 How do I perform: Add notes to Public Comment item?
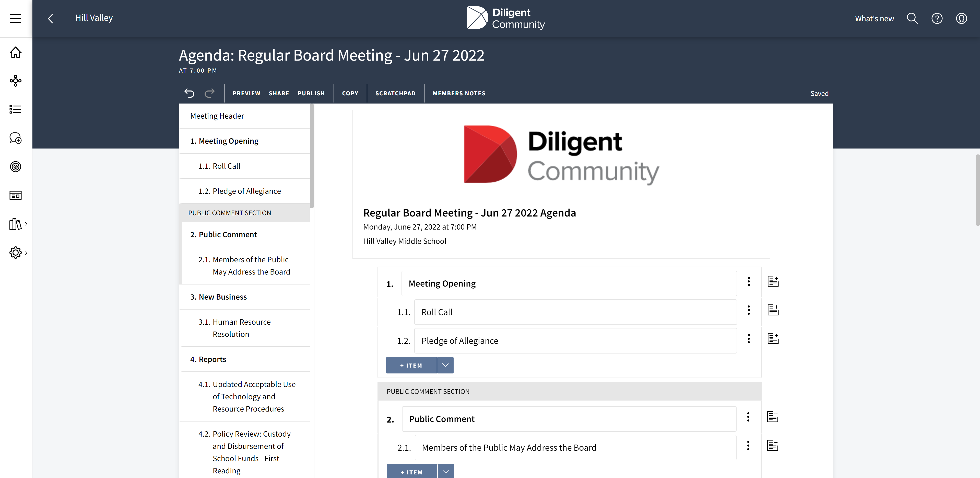(x=773, y=417)
